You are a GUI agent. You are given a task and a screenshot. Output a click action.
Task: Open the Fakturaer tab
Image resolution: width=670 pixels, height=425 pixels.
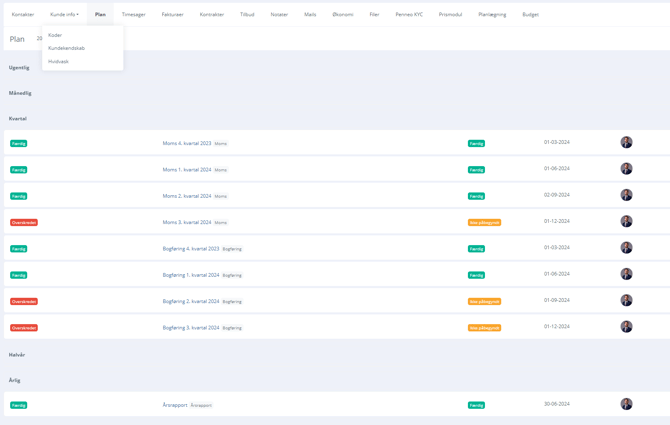[x=172, y=14]
